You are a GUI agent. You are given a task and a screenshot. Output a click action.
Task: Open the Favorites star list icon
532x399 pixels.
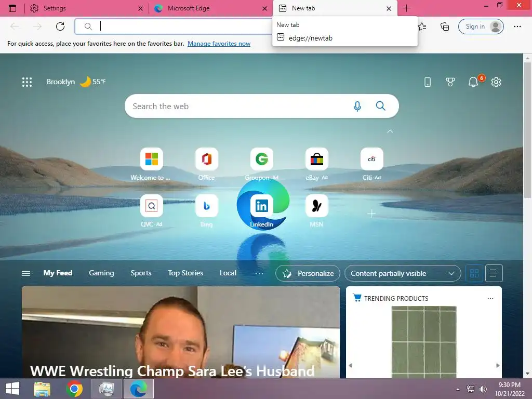coord(422,26)
